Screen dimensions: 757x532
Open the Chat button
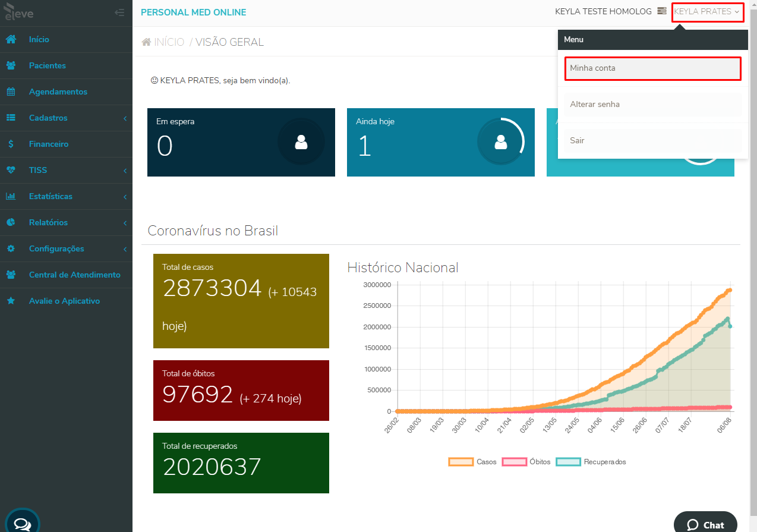pyautogui.click(x=705, y=524)
